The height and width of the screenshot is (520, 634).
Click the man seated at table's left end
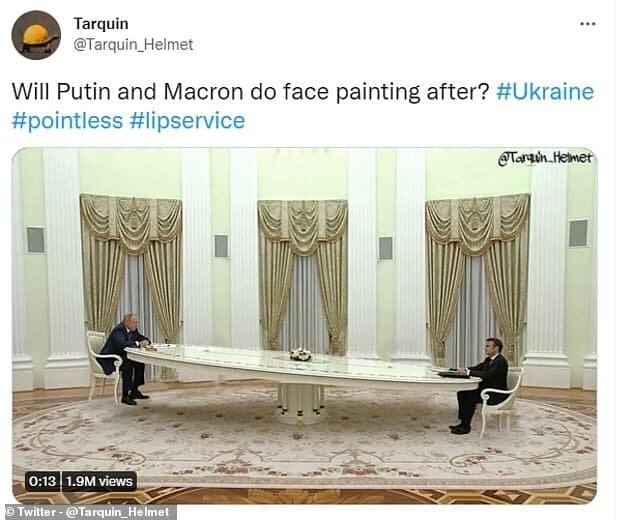click(x=125, y=358)
